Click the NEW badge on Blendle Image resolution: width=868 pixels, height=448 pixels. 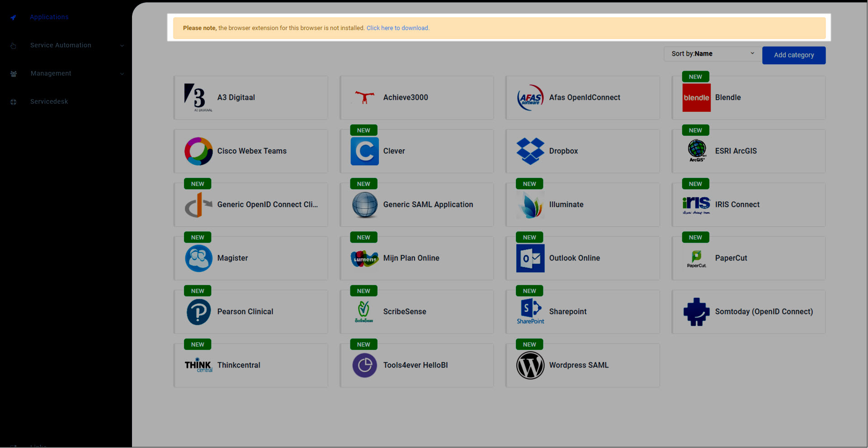pos(695,77)
